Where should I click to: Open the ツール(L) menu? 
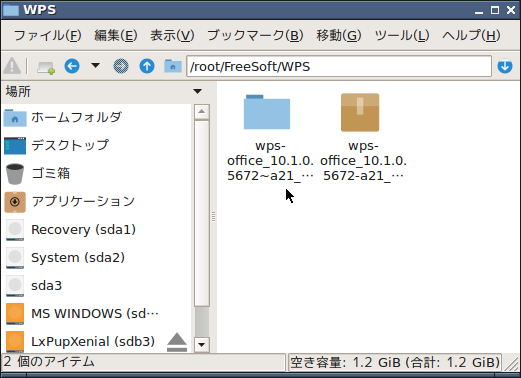pos(402,35)
